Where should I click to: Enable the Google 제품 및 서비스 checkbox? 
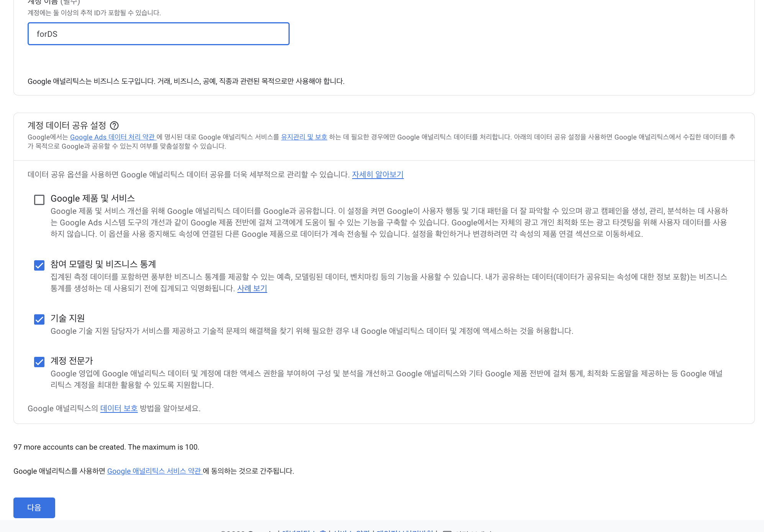[x=39, y=200]
